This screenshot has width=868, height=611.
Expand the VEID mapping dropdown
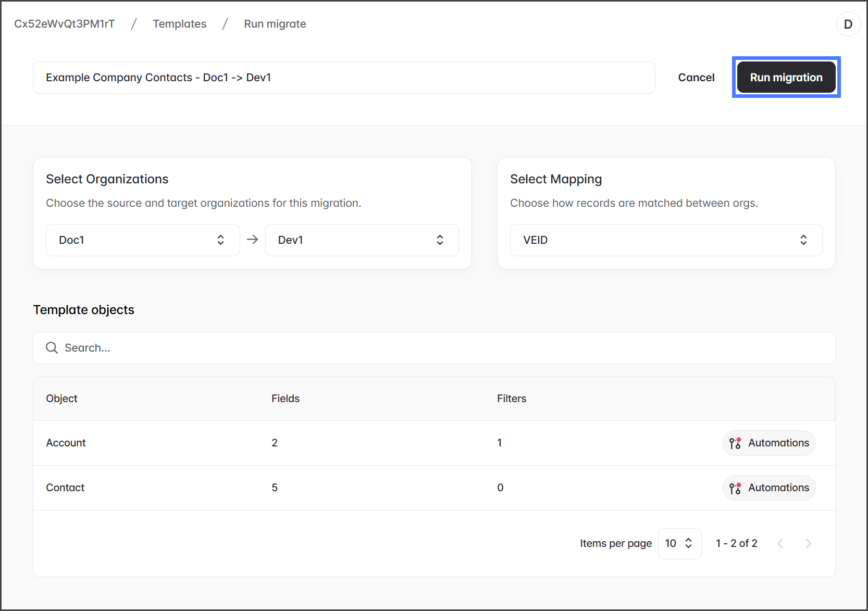(x=666, y=240)
